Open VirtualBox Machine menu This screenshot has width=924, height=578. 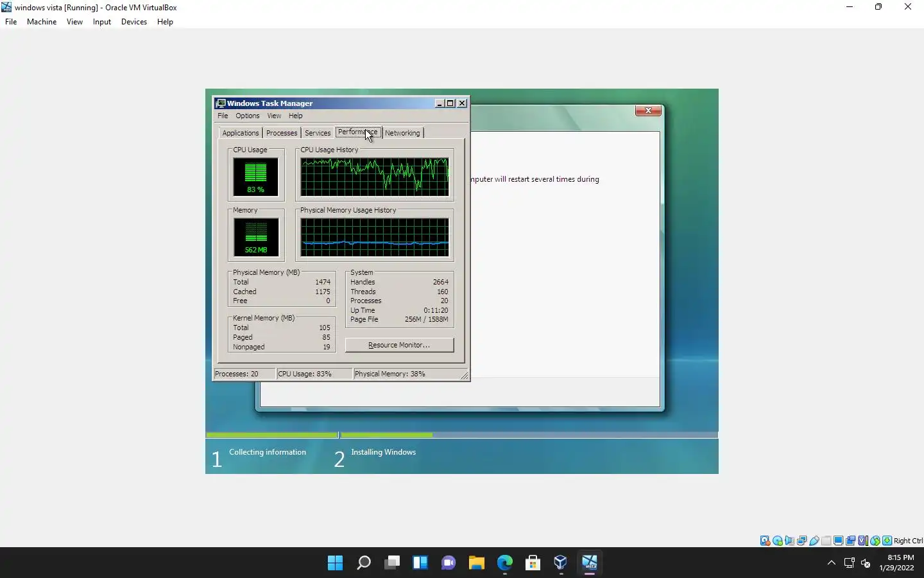[x=42, y=22]
